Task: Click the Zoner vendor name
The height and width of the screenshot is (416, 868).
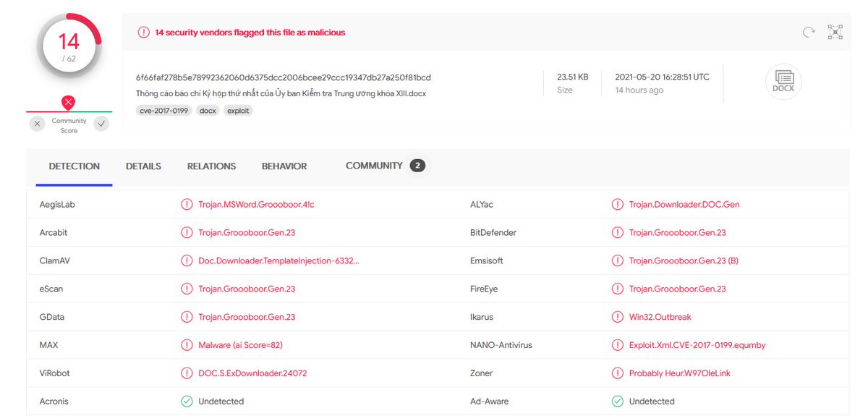Action: pos(481,373)
